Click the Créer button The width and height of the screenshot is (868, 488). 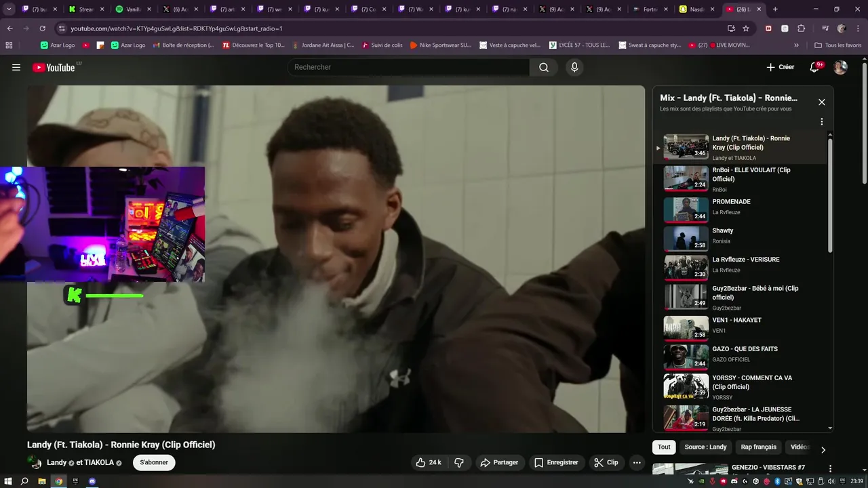pyautogui.click(x=781, y=67)
